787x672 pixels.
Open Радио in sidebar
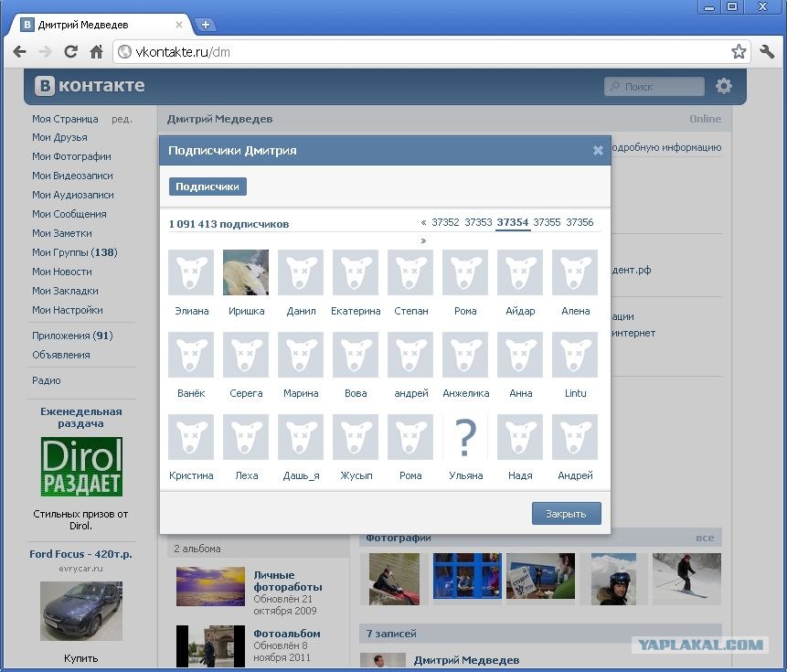[x=47, y=380]
